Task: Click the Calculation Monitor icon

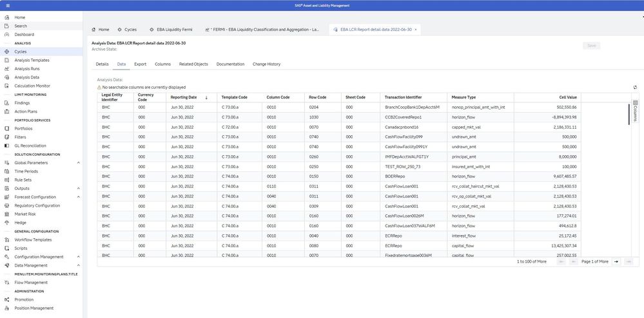Action: click(6, 86)
